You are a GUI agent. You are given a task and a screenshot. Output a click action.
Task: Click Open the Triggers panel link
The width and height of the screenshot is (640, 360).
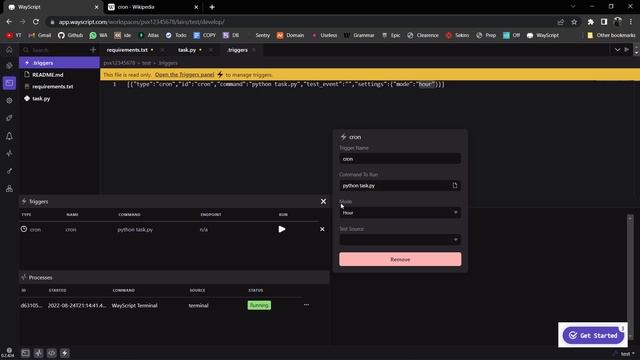[x=184, y=75]
